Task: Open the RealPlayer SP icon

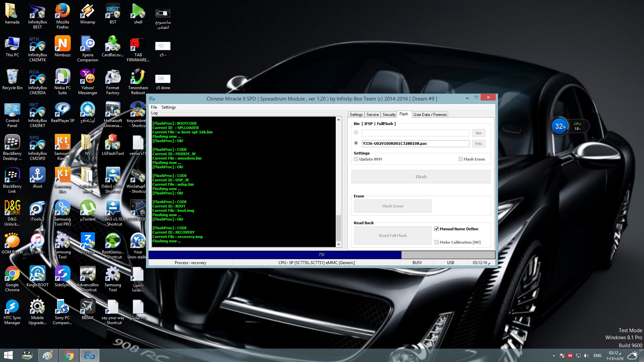Action: pyautogui.click(x=62, y=112)
